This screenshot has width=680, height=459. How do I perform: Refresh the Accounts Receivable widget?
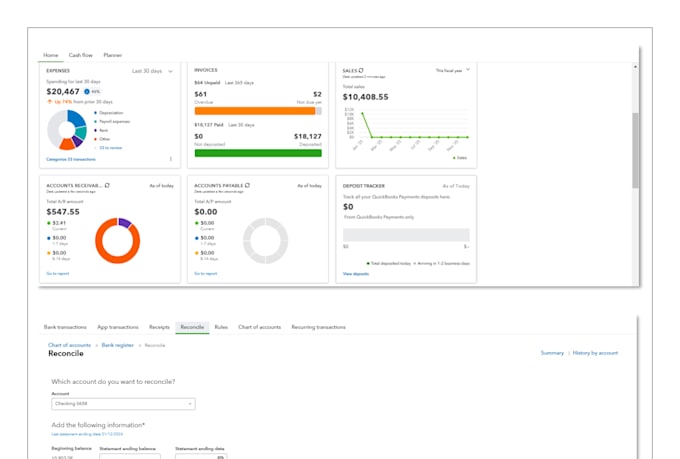(x=107, y=185)
